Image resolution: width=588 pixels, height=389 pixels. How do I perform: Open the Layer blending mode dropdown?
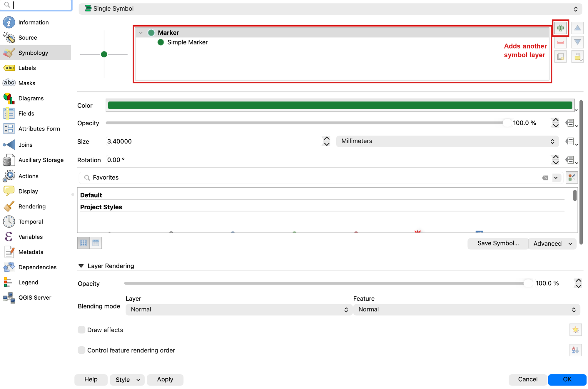(x=239, y=310)
